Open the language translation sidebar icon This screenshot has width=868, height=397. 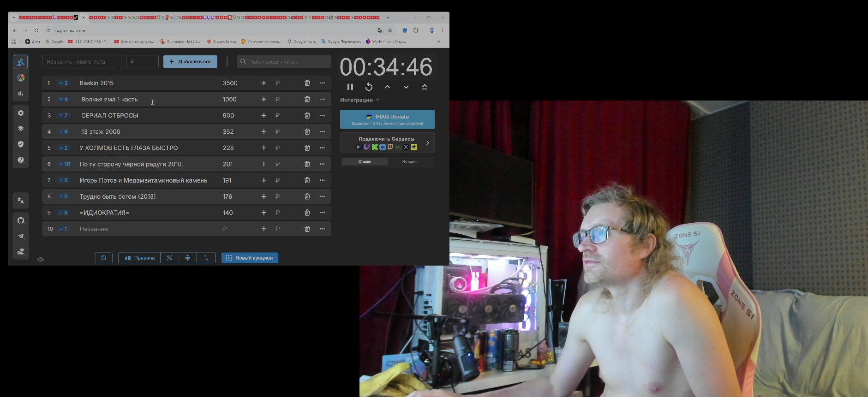pyautogui.click(x=21, y=201)
